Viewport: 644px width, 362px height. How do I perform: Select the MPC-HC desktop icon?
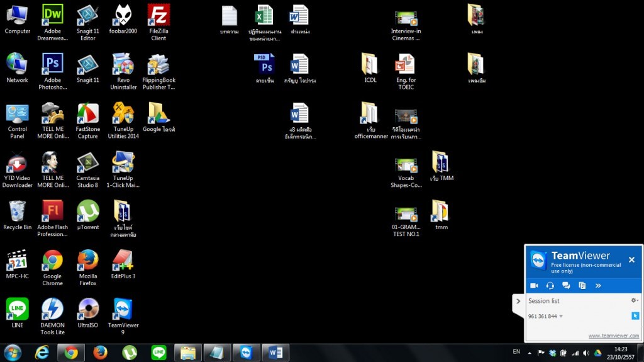point(17,264)
